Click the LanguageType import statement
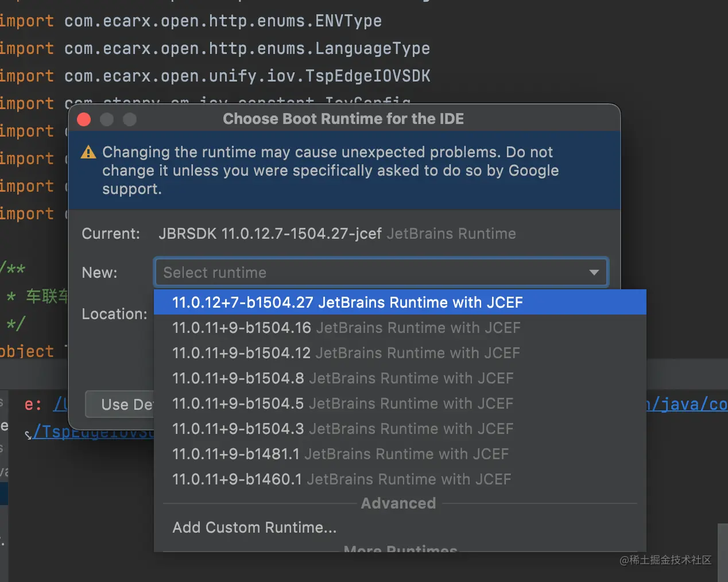The image size is (728, 582). 247,48
